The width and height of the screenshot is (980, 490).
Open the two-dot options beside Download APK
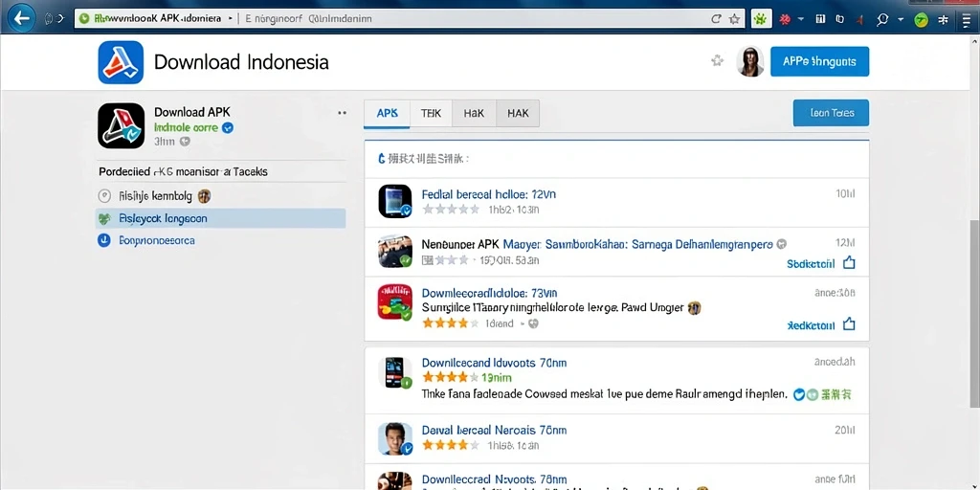pos(342,113)
